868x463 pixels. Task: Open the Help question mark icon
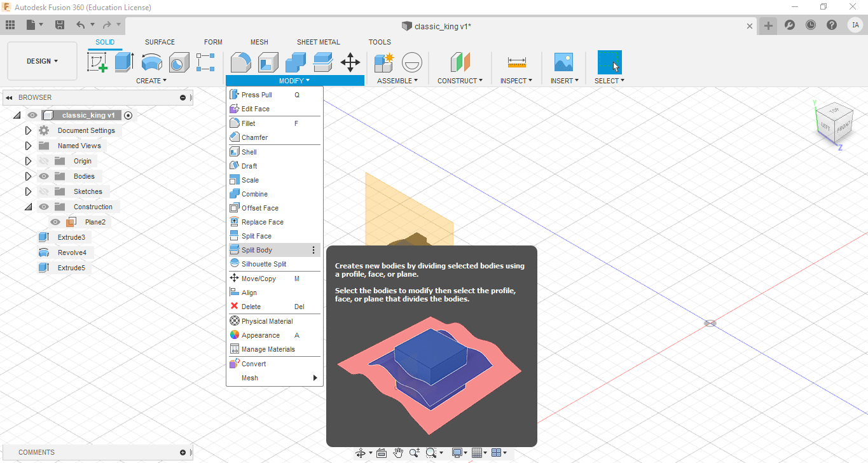(x=832, y=25)
